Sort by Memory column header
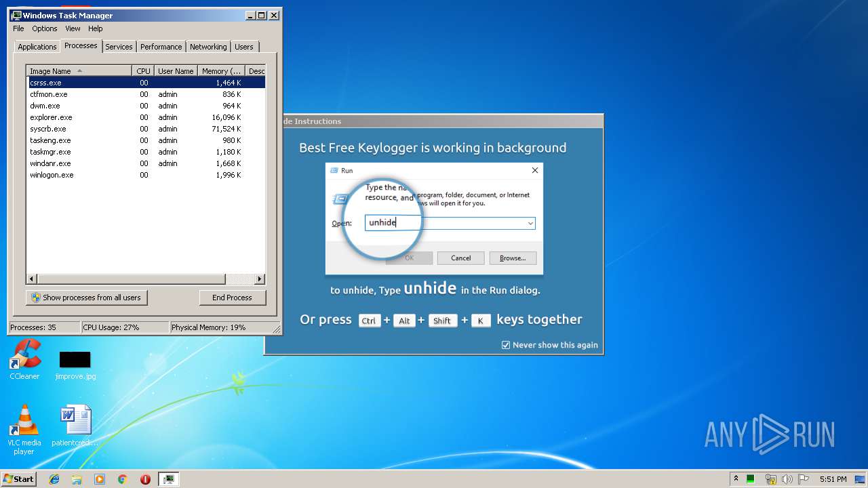 tap(221, 71)
